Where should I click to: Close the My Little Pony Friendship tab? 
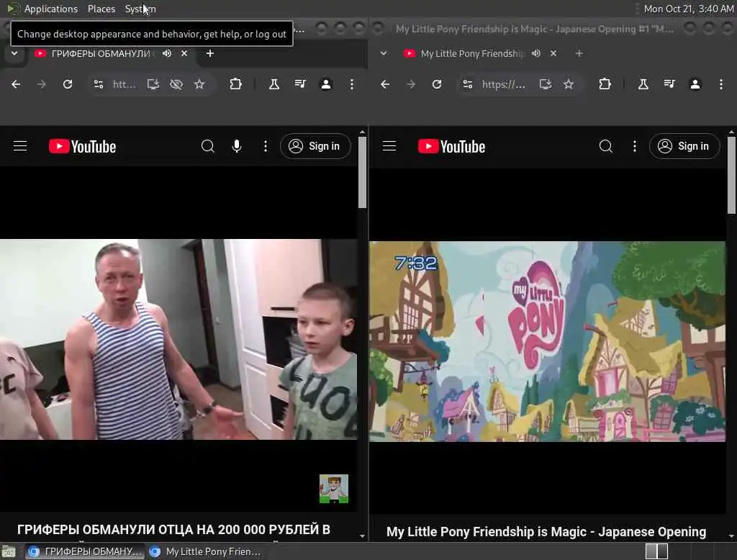(x=553, y=53)
